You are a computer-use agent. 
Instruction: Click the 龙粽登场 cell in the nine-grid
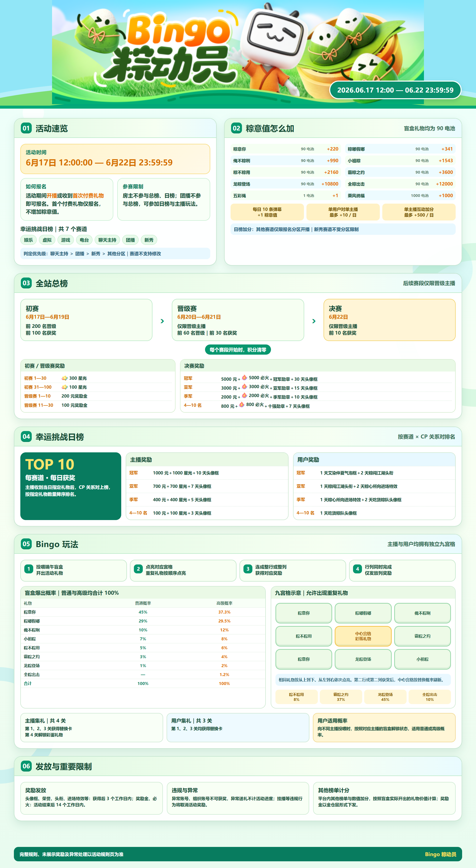(x=363, y=659)
